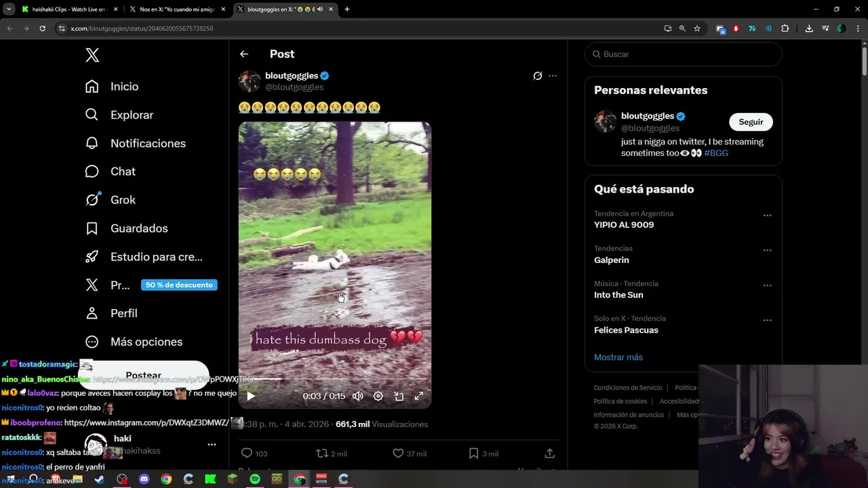Open more options for Galperin trend
Image resolution: width=868 pixels, height=488 pixels.
click(767, 250)
